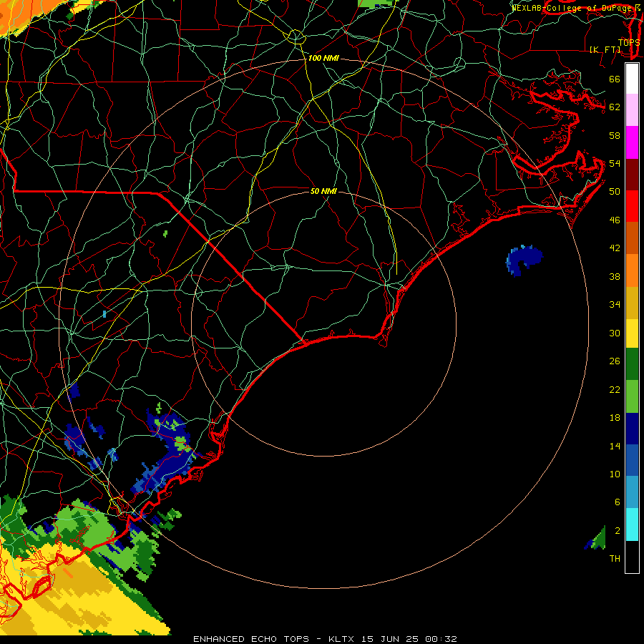
Task: Click the "ENHANCED ECHO TOPS" caption text
Action: point(251,639)
